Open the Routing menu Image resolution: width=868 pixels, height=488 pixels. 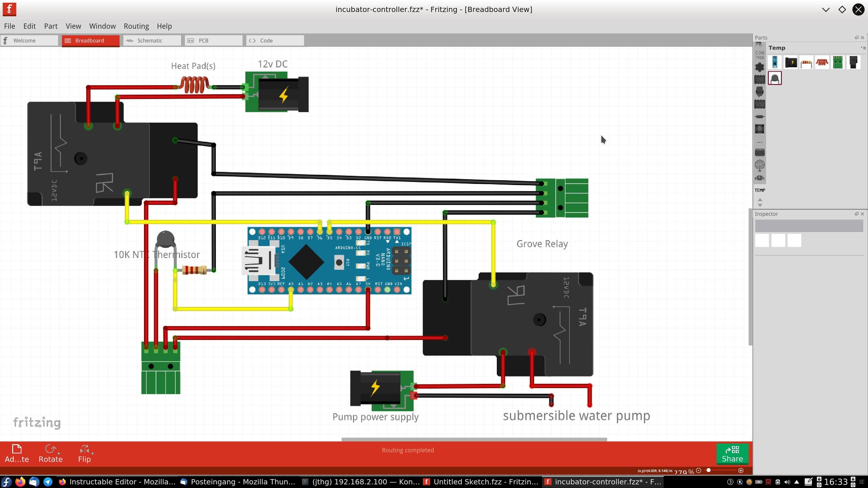(x=136, y=26)
